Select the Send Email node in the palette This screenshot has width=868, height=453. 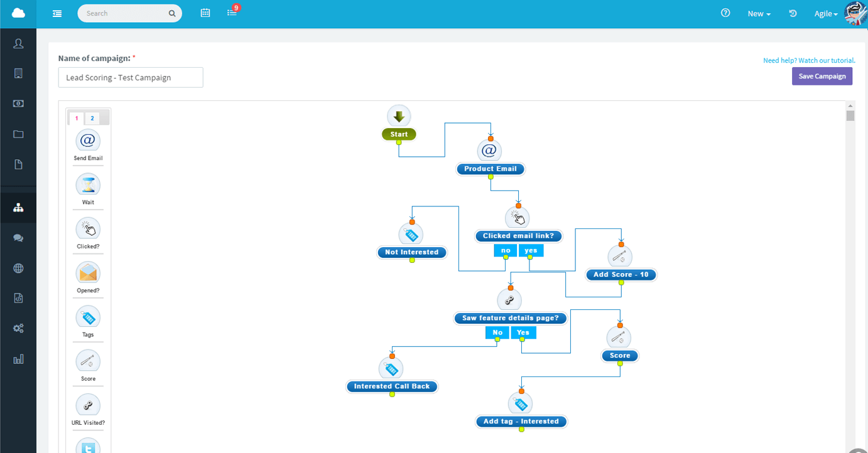[x=87, y=141]
